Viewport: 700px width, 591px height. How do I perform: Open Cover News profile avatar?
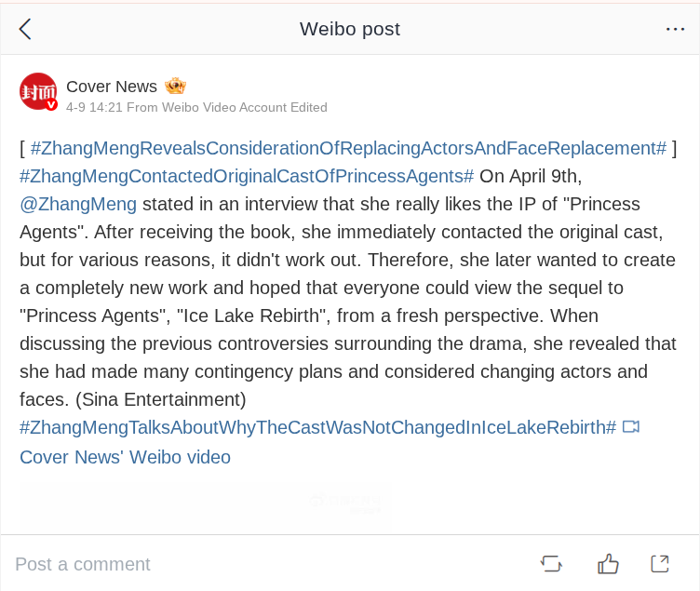(x=38, y=91)
